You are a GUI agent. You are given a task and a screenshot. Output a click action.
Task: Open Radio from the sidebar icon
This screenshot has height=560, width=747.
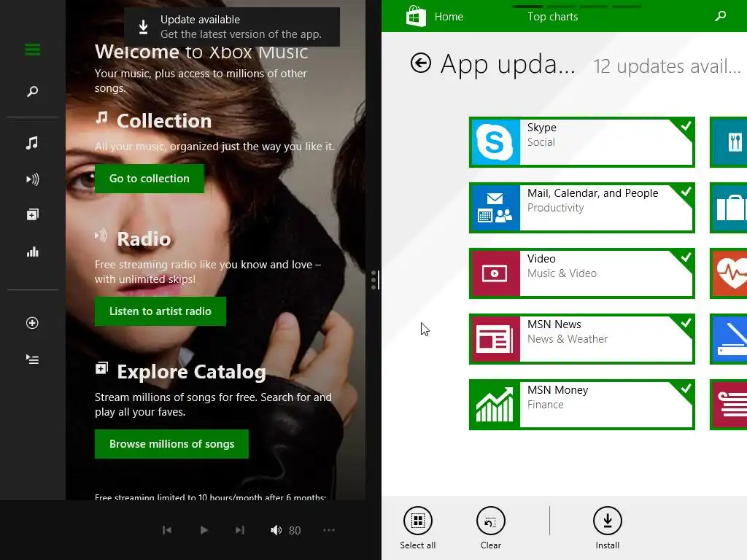tap(32, 179)
